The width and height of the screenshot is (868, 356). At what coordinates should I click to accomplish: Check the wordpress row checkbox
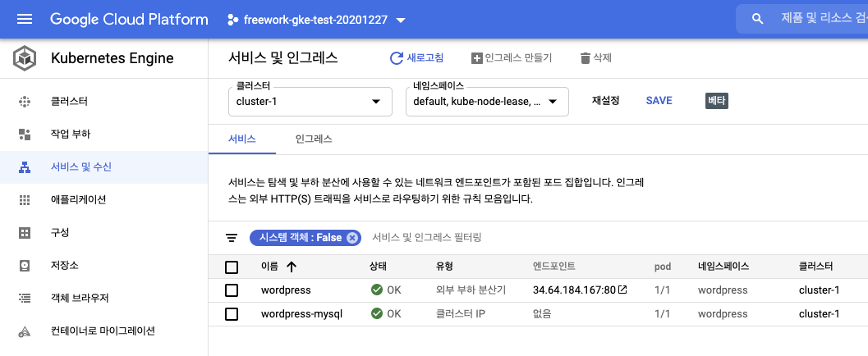tap(232, 290)
